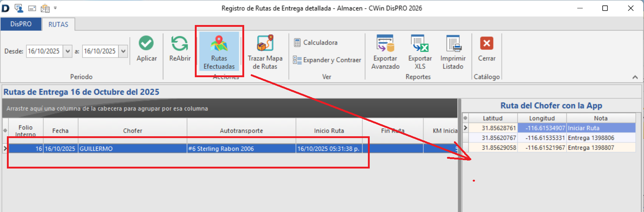Click latitude 31.85629058 cell
Screen dimensions: 644x212
click(x=493, y=147)
